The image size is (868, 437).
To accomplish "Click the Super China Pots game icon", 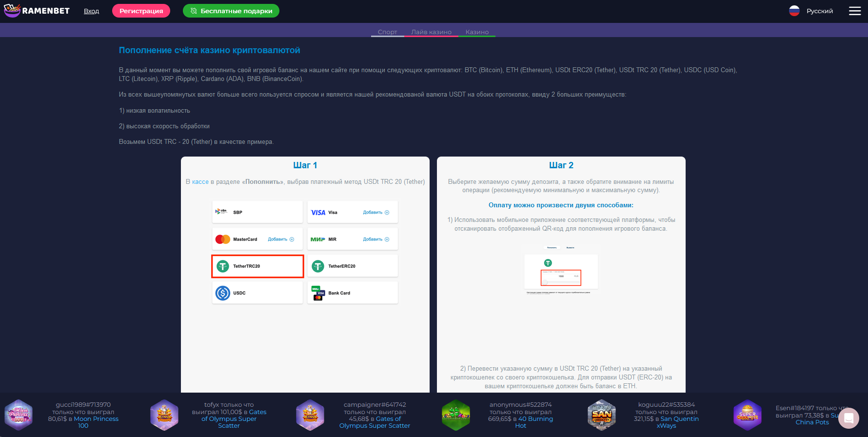I will pyautogui.click(x=748, y=415).
